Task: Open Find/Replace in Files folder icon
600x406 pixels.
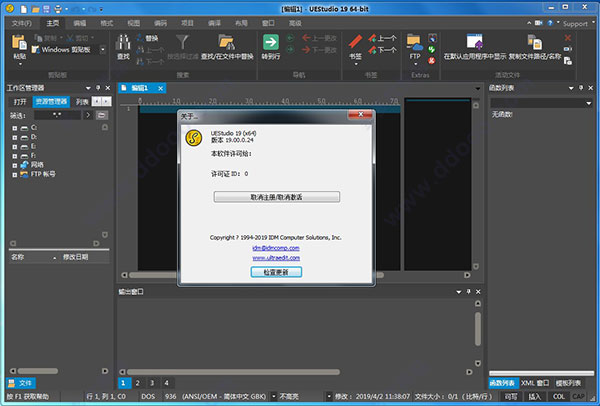Action: coord(227,42)
